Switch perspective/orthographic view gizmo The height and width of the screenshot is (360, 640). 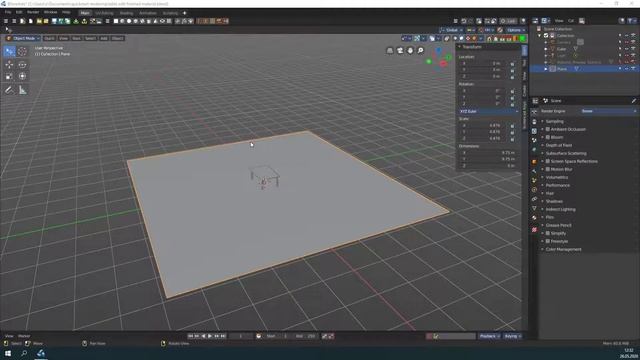click(x=390, y=50)
